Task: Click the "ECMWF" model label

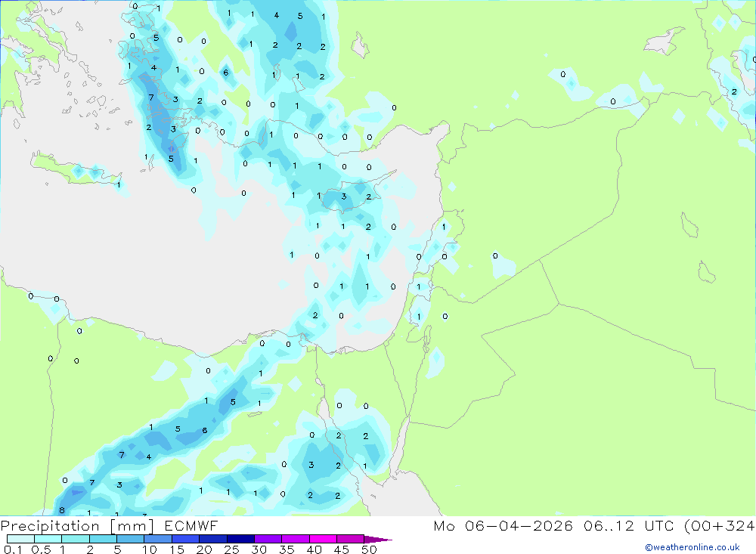Action: pos(191,525)
